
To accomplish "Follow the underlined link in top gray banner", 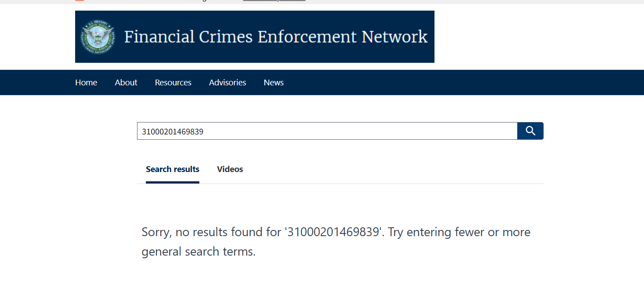I will pos(274,1).
